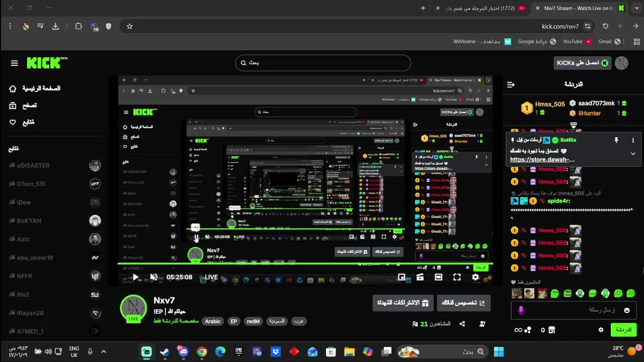The width and height of the screenshot is (644, 362).
Task: Switch to the YouTube browser tab
Action: point(480,8)
